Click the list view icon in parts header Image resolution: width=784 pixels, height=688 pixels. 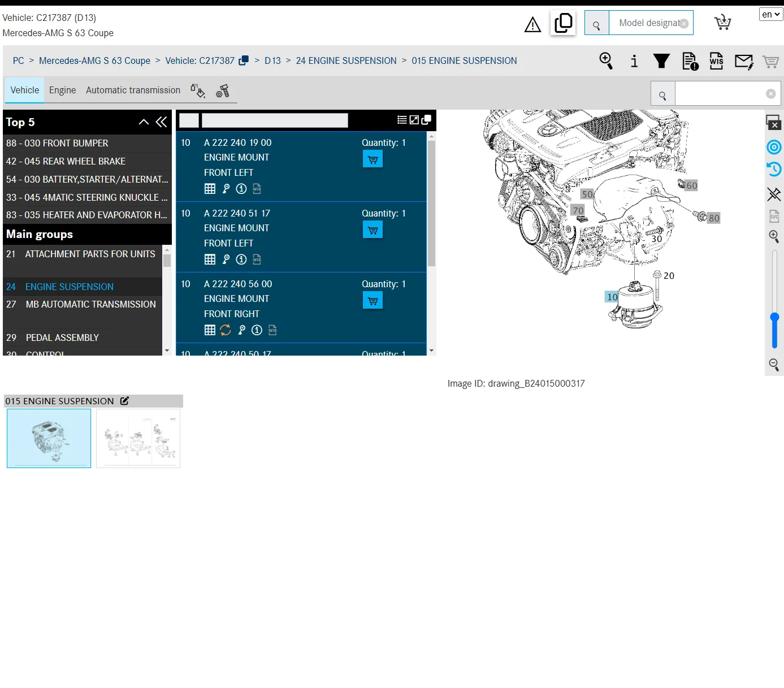[402, 120]
